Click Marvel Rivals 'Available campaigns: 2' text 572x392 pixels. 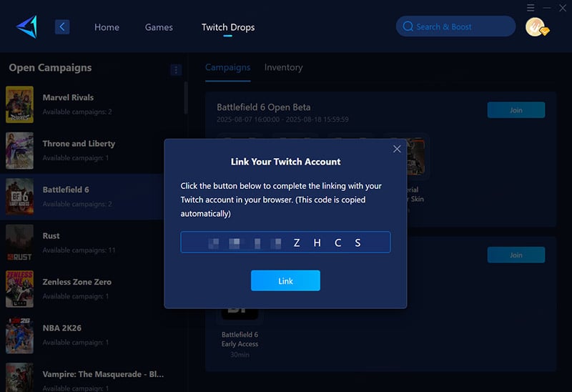(77, 112)
